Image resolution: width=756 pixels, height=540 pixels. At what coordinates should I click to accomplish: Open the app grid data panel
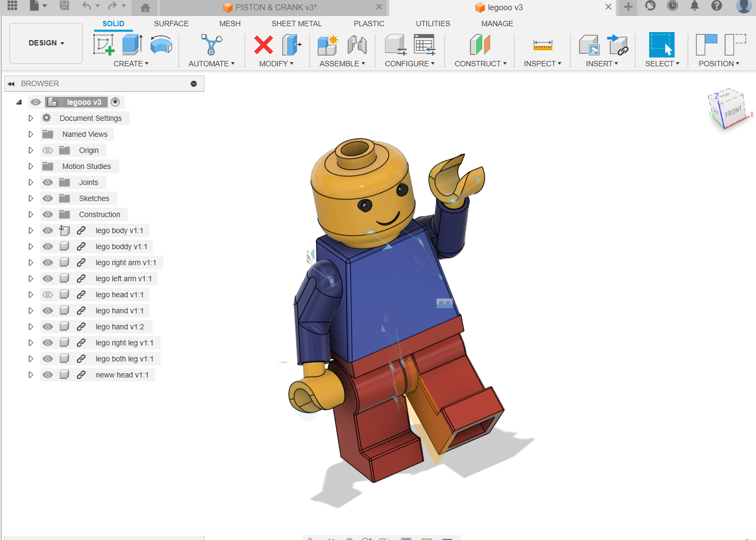pyautogui.click(x=12, y=6)
